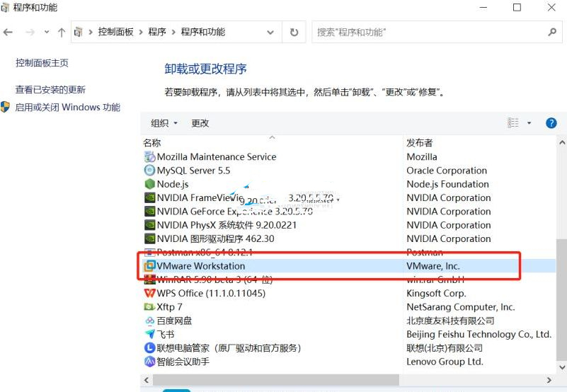567x392 pixels.
Task: Click publisher NetSarang Computer, Inc.
Action: pyautogui.click(x=461, y=307)
